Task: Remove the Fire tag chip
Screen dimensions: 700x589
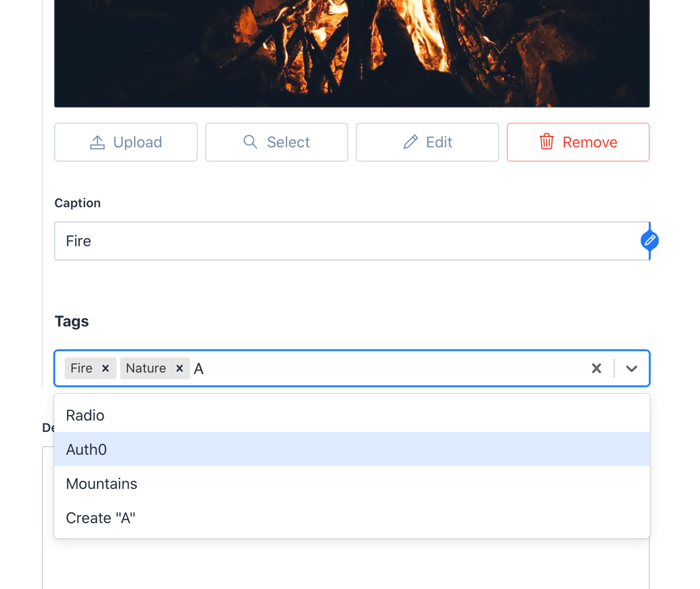Action: point(106,368)
